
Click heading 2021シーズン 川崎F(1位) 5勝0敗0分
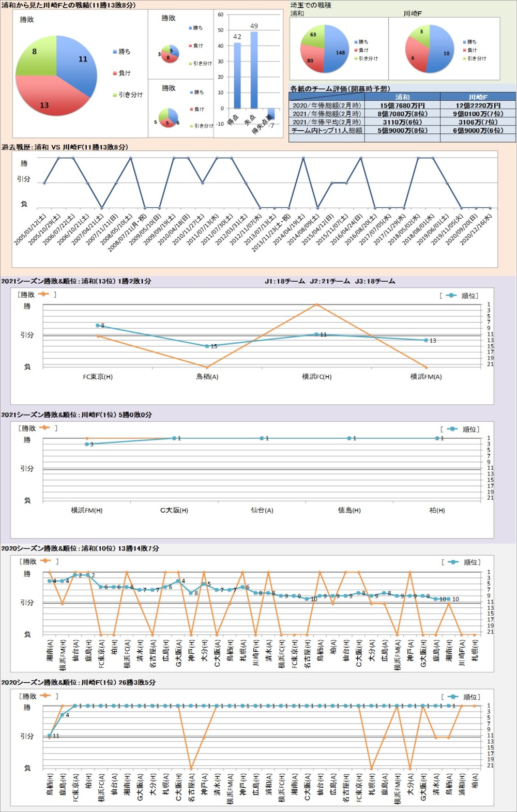coord(77,415)
